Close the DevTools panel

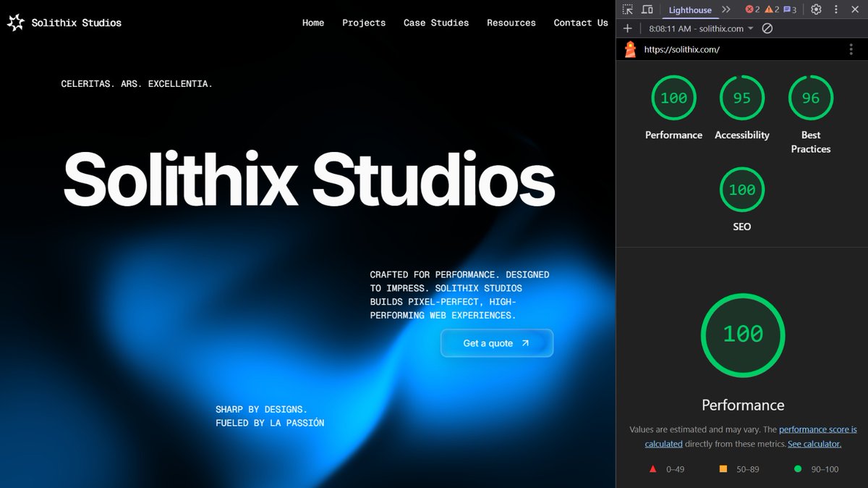[x=856, y=9]
